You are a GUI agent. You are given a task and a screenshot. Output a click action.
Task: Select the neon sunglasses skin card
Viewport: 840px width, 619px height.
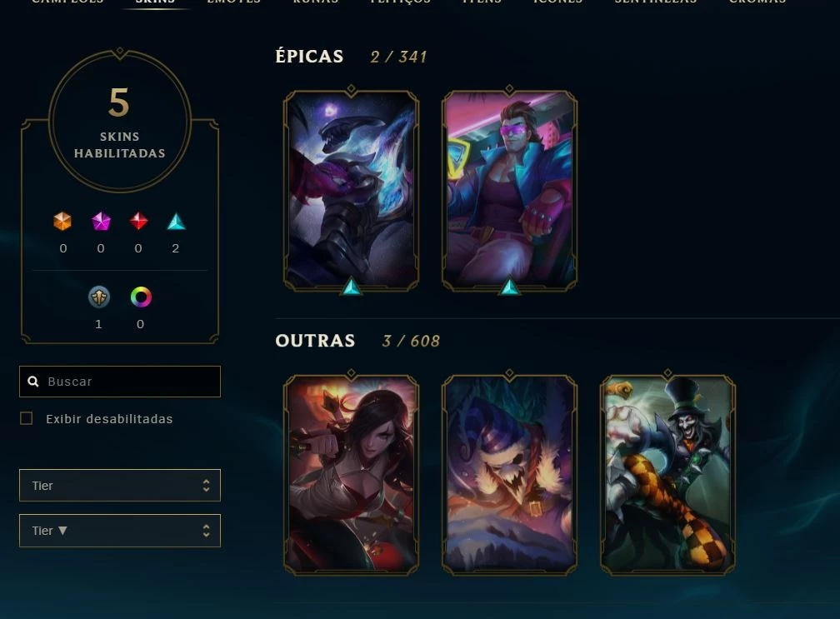(509, 191)
